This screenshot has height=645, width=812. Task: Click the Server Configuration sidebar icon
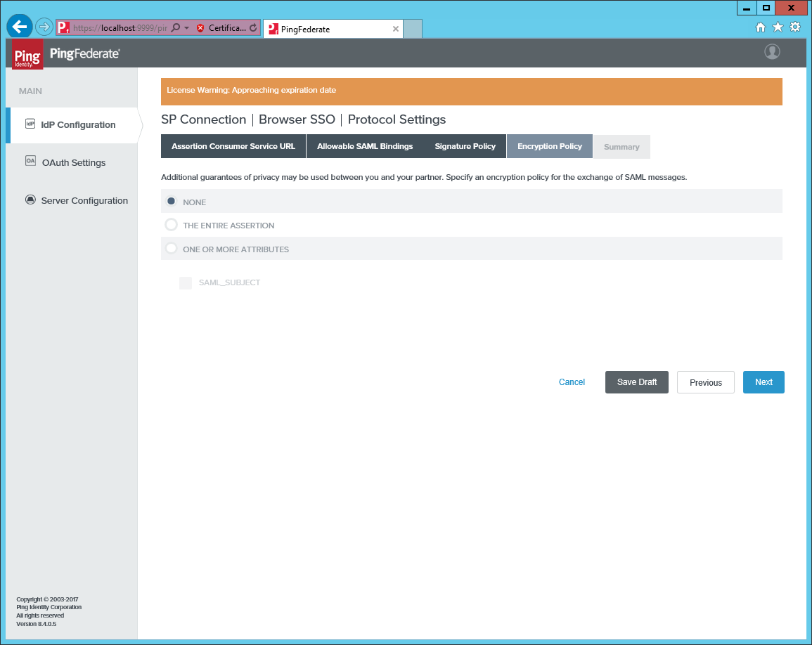(x=30, y=200)
